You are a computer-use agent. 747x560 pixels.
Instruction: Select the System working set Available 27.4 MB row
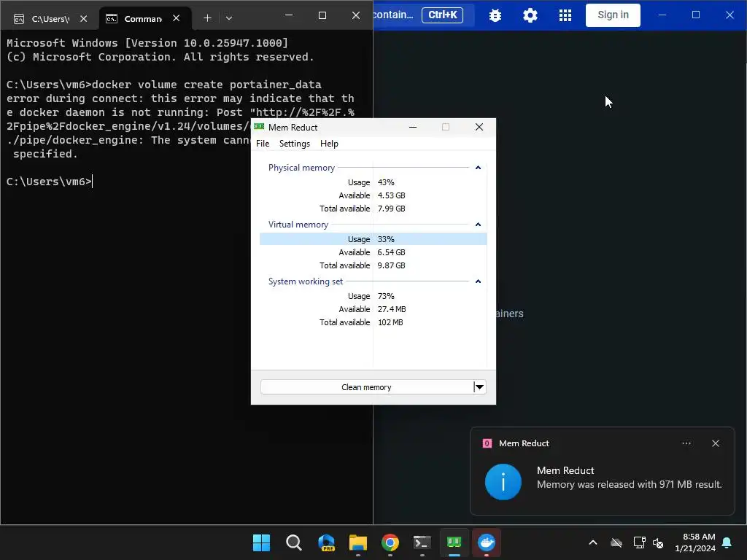(x=373, y=309)
